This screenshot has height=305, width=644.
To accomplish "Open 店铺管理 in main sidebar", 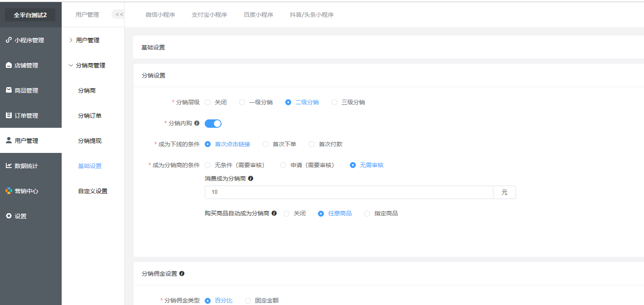I will tap(31, 65).
